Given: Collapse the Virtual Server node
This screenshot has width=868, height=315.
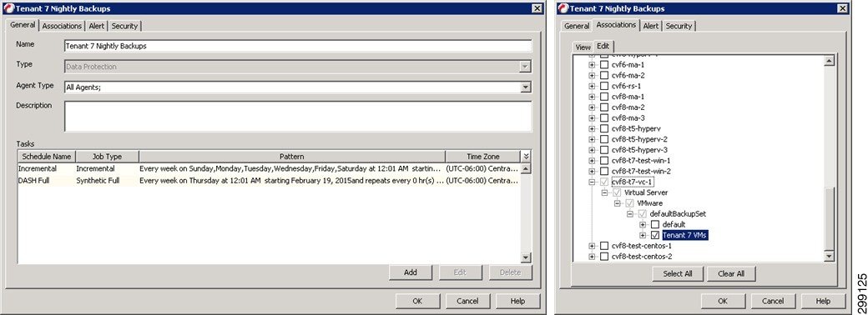Looking at the screenshot, I should coord(604,192).
